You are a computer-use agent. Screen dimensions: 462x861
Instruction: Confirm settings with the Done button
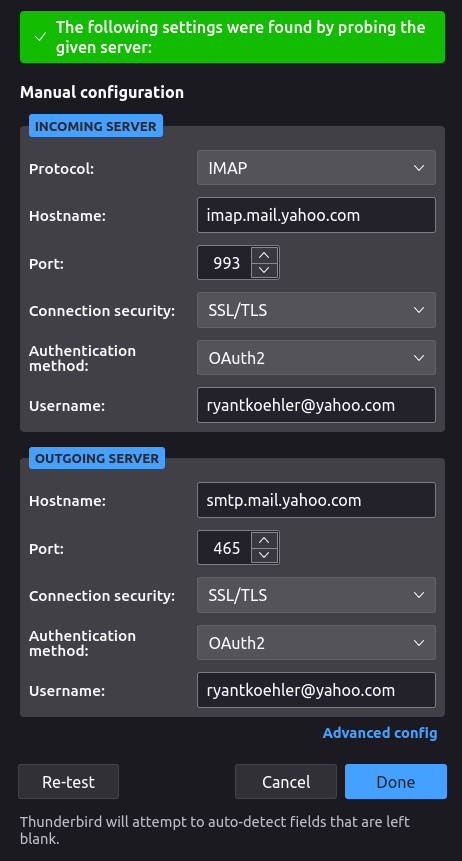(x=396, y=781)
